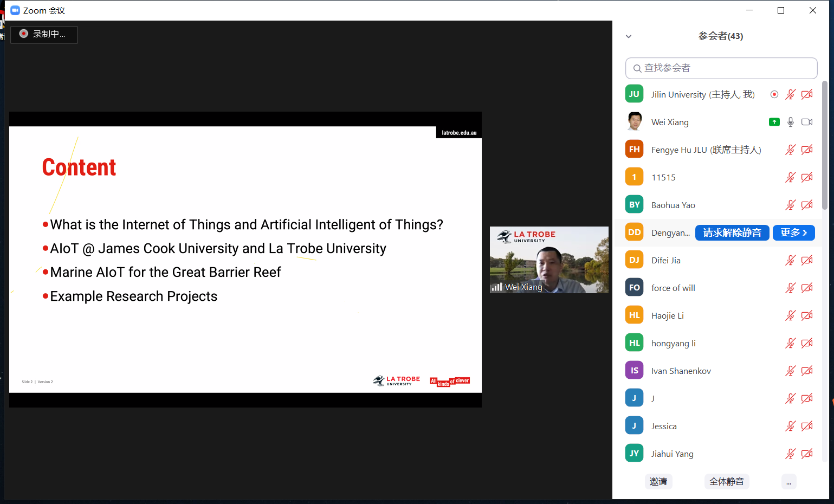Click the IS avatar for Ivan Shanenkov
The height and width of the screenshot is (504, 834).
pyautogui.click(x=634, y=371)
